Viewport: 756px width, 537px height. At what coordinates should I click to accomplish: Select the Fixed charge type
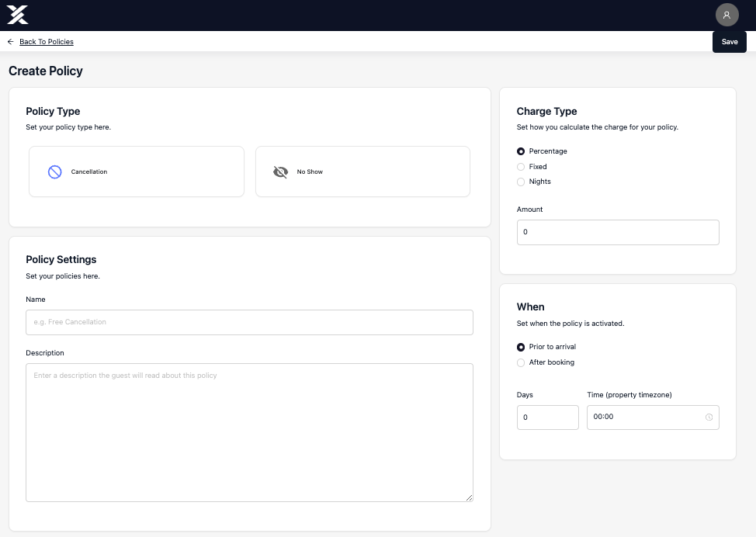pyautogui.click(x=521, y=167)
